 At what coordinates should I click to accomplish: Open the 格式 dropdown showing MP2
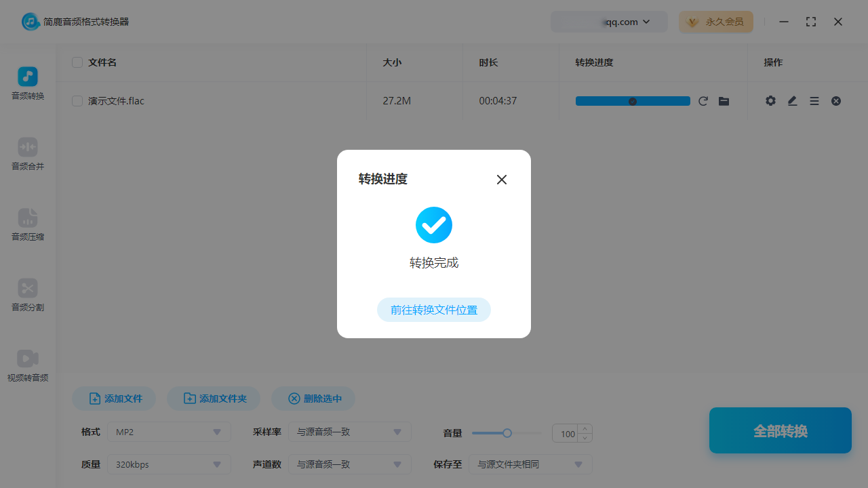click(x=168, y=432)
